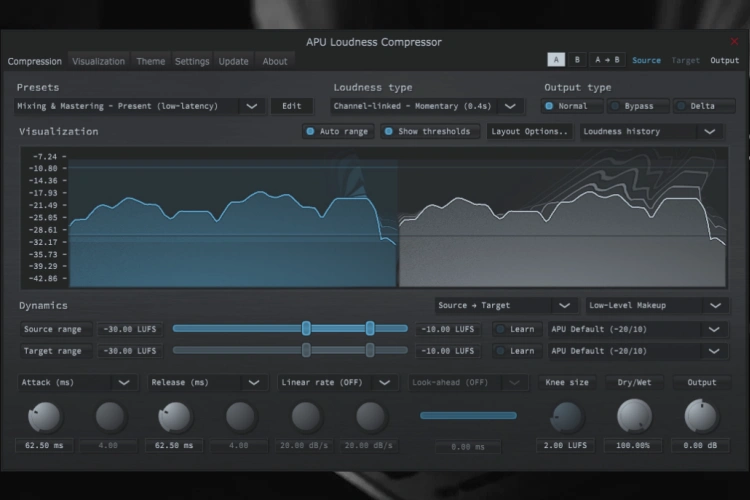Click the preset Edit button

[x=291, y=106]
